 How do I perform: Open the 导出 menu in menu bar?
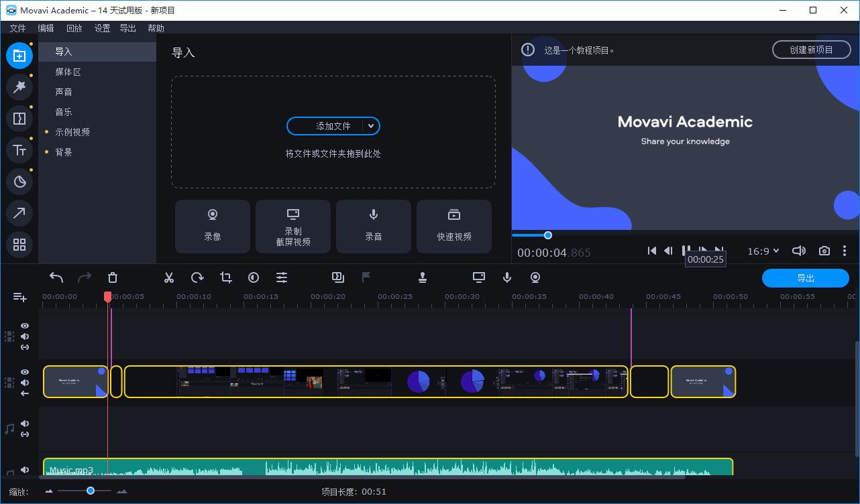pos(127,28)
